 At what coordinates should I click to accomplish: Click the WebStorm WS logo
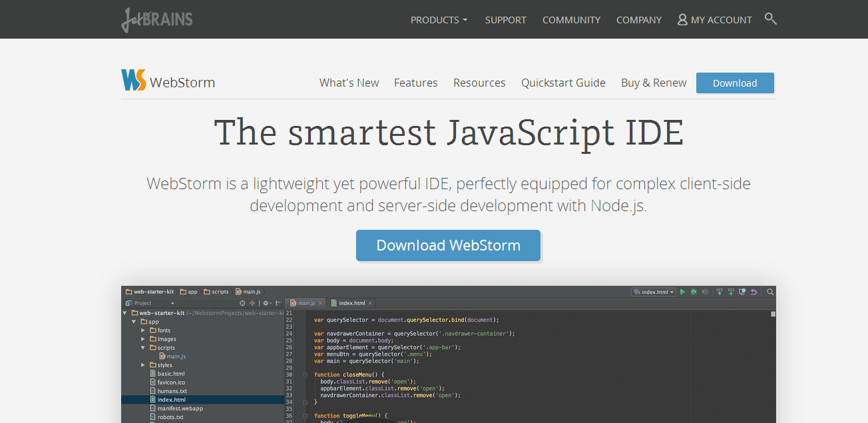(133, 80)
